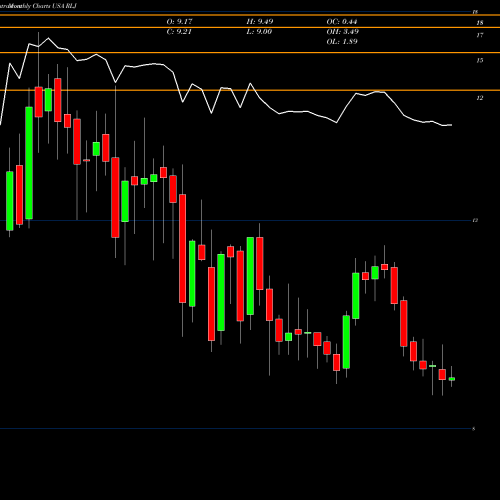Viewport: 500px width, 500px height.
Task: Select the open value O: 9.17
Action: click(179, 22)
